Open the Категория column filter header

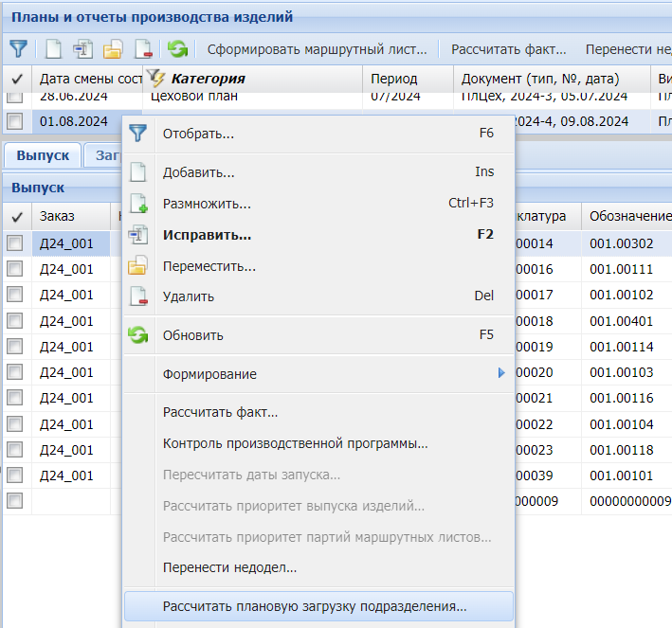pyautogui.click(x=207, y=79)
